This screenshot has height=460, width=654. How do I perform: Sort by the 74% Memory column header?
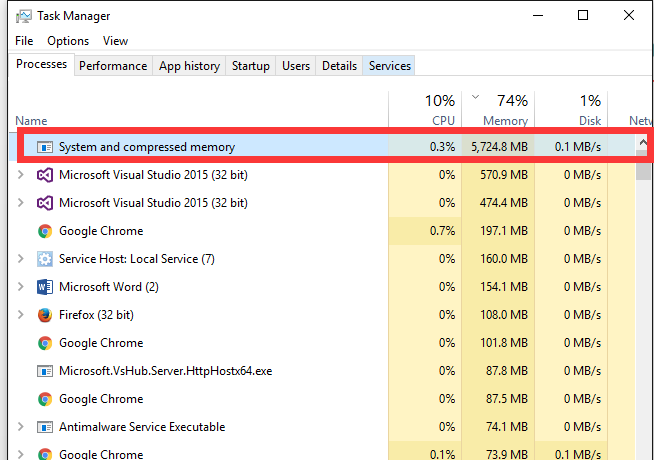498,109
